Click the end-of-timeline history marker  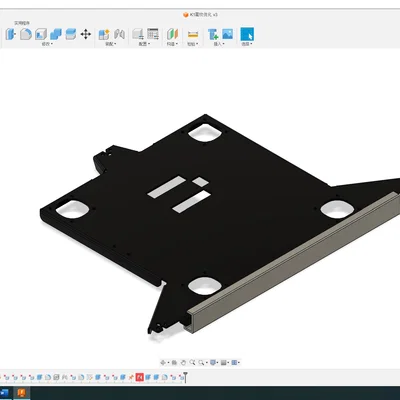(x=185, y=377)
